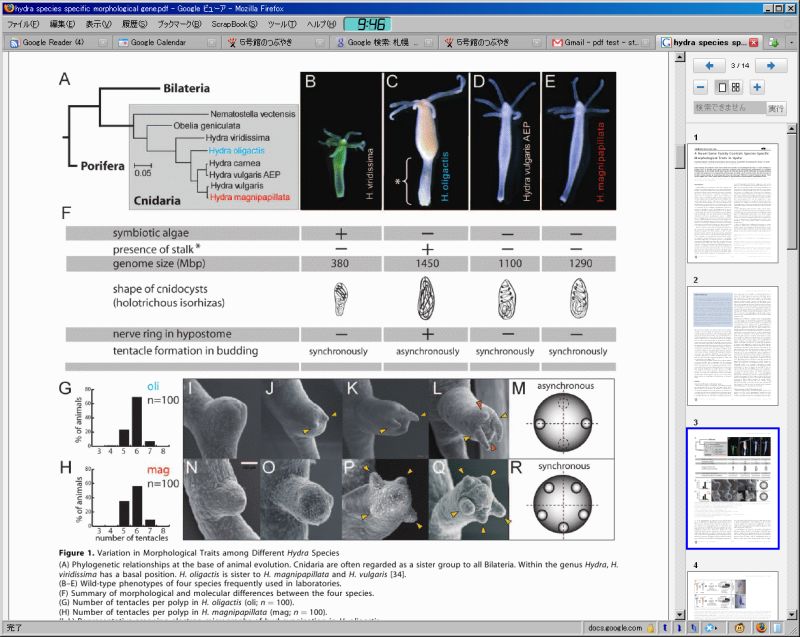
Task: Click the monkey face Greasemonkey icon
Action: (x=739, y=628)
